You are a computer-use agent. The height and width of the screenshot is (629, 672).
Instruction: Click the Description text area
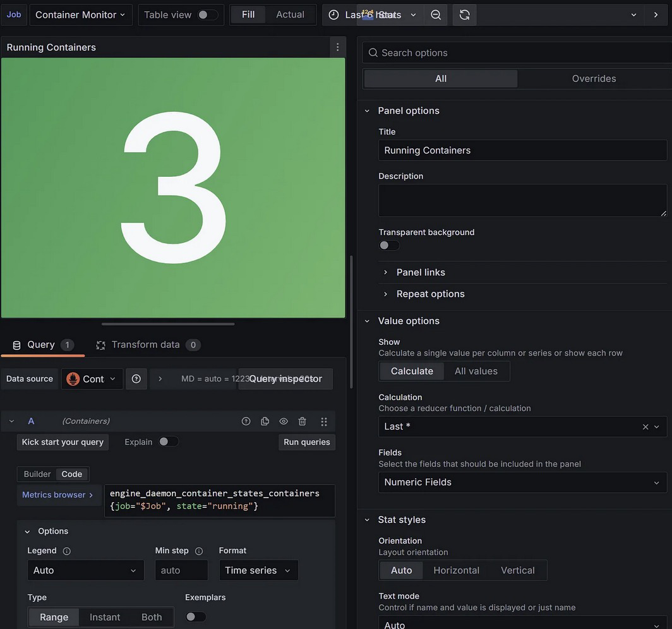522,201
